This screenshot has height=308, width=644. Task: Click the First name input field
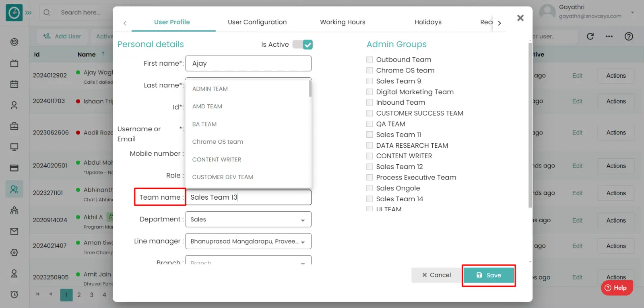pyautogui.click(x=248, y=64)
